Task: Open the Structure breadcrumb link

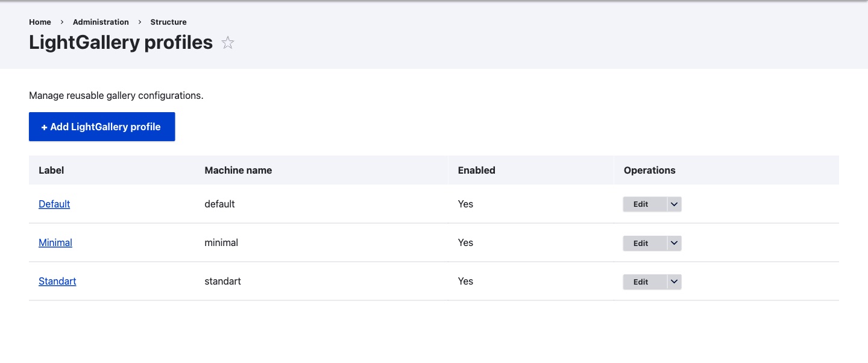Action: pyautogui.click(x=168, y=22)
